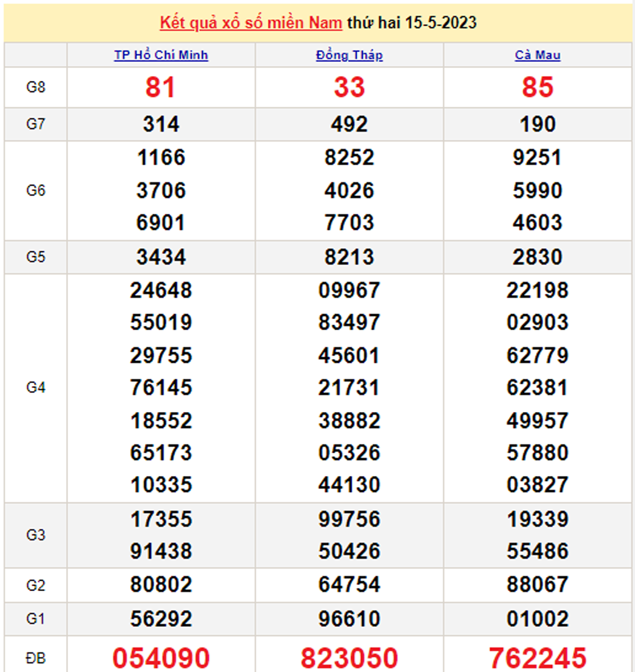Image resolution: width=635 pixels, height=672 pixels.
Task: Click G3 number 17355
Action: [x=161, y=520]
